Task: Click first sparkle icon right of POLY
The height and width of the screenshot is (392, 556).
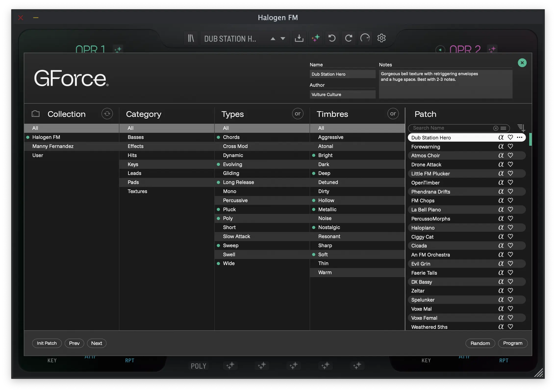Action: coord(230,366)
